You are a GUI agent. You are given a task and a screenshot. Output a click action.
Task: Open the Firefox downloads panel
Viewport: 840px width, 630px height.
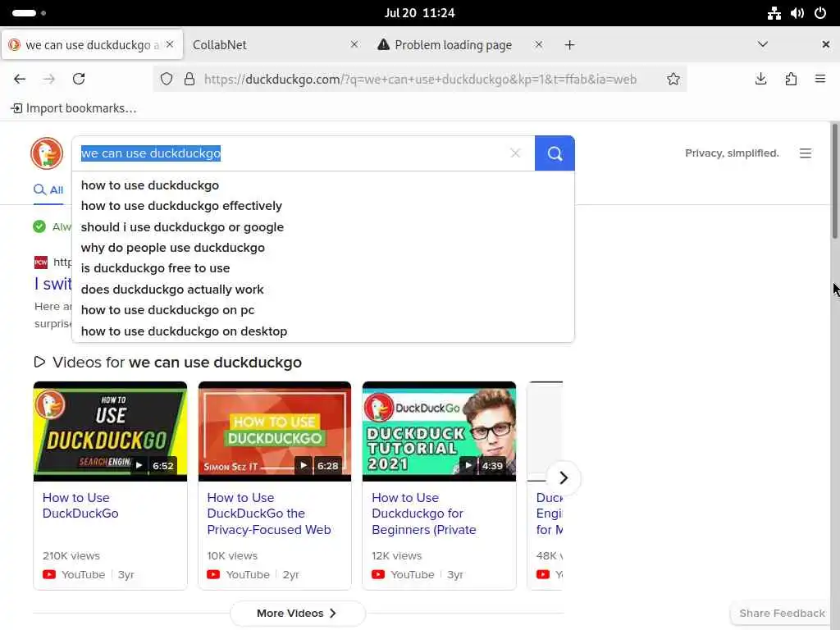(x=760, y=79)
